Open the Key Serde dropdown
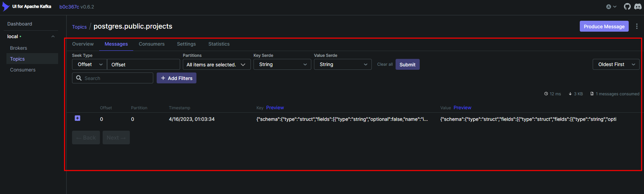Image resolution: width=644 pixels, height=194 pixels. [282, 64]
